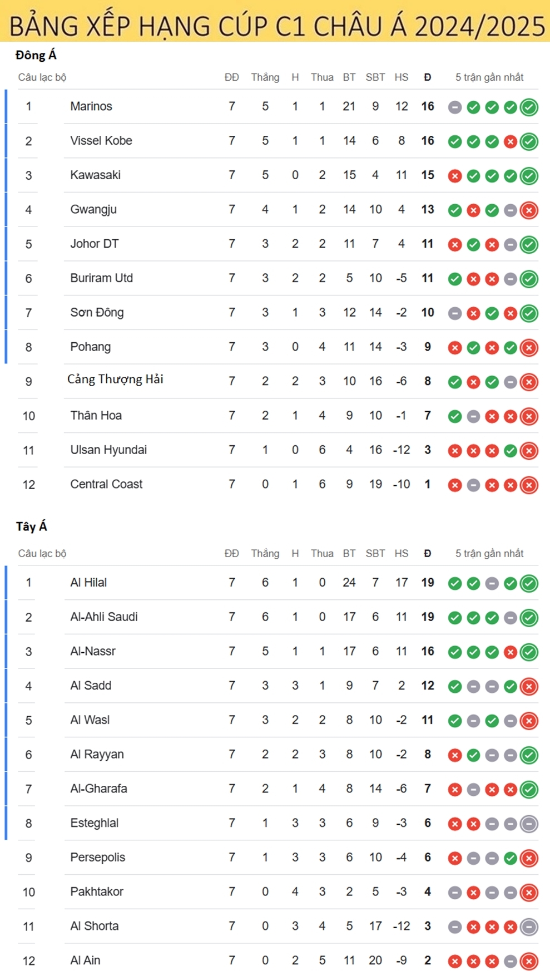The image size is (550, 980).
Task: Click Kawasaki's first red loss icon
Action: coord(455,176)
